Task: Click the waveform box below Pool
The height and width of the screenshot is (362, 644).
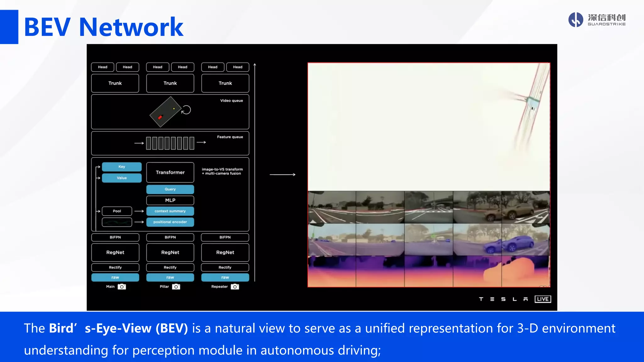Action: coord(117,222)
